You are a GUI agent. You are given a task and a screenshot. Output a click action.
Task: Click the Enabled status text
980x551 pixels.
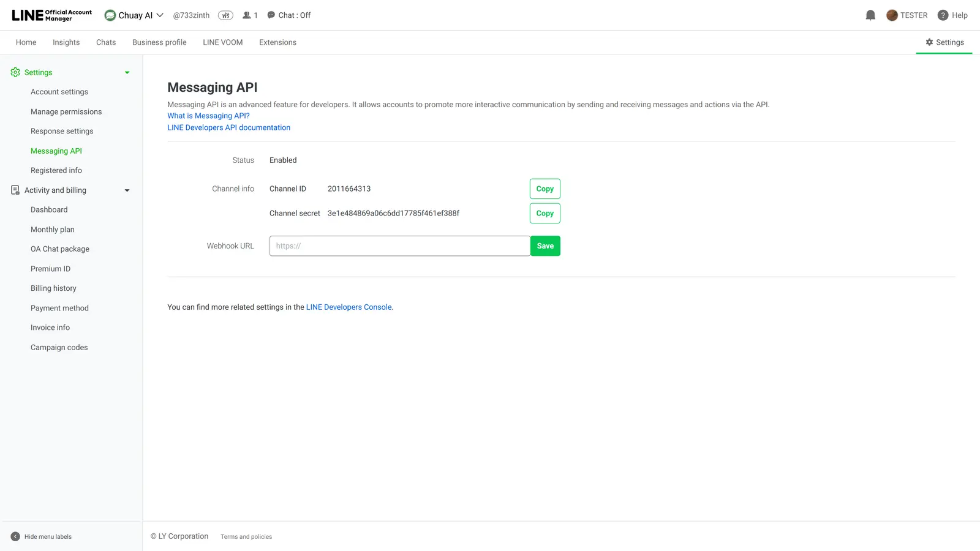point(283,160)
